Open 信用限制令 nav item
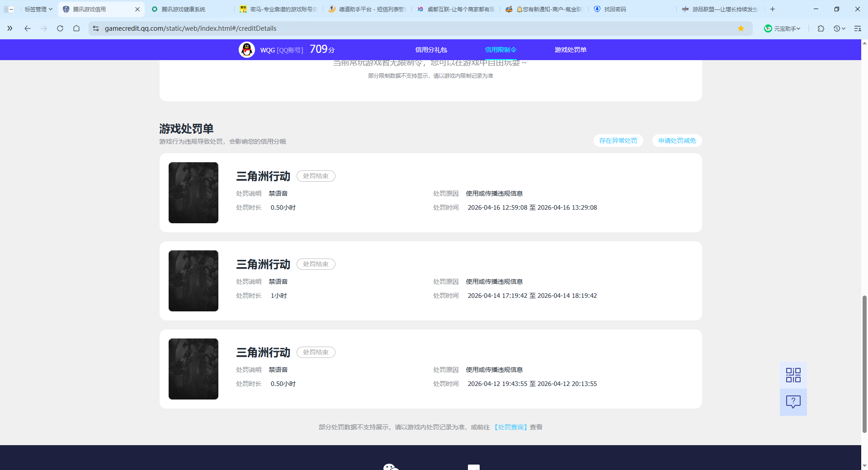Image resolution: width=868 pixels, height=470 pixels. click(501, 50)
